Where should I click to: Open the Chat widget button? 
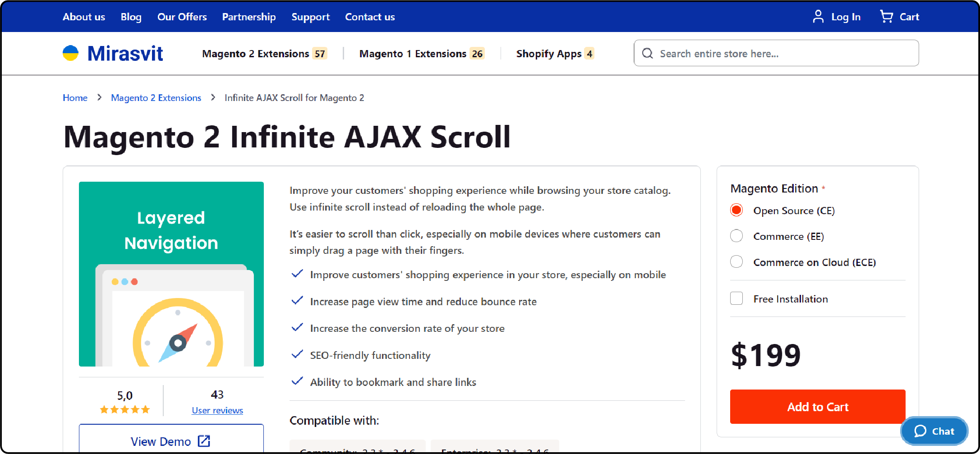click(934, 431)
